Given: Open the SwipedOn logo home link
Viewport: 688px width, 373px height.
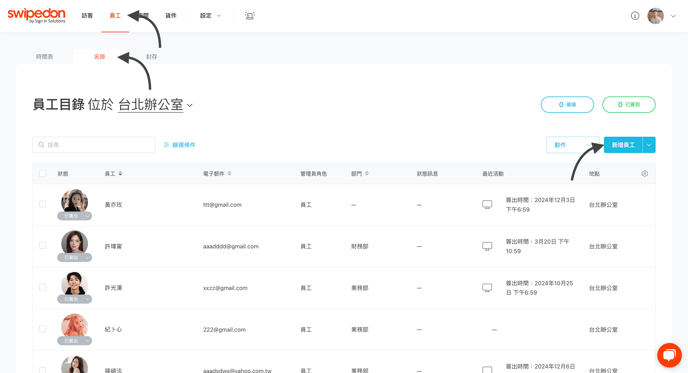Looking at the screenshot, I should point(36,15).
